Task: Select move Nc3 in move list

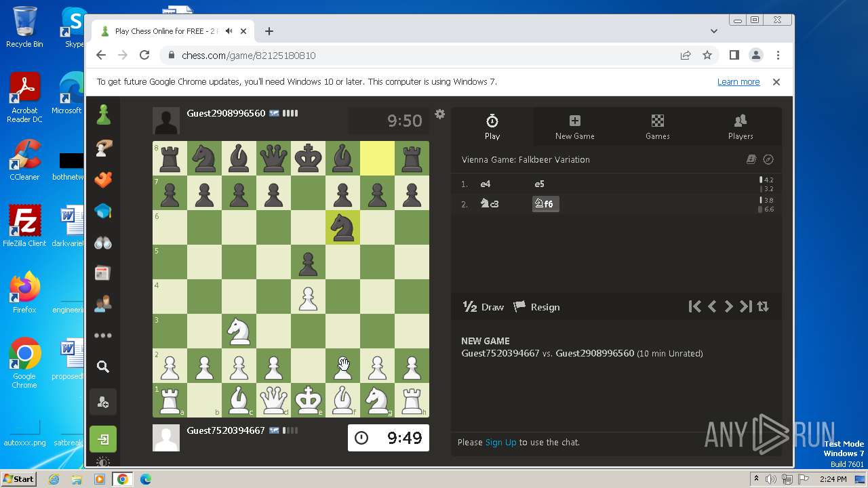Action: tap(490, 203)
